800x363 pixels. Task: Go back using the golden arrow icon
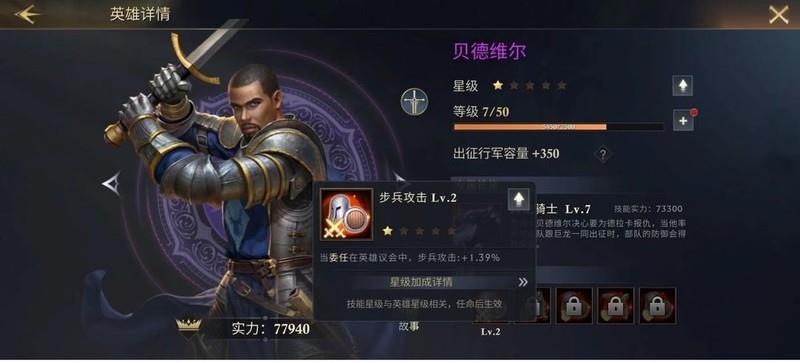click(28, 14)
